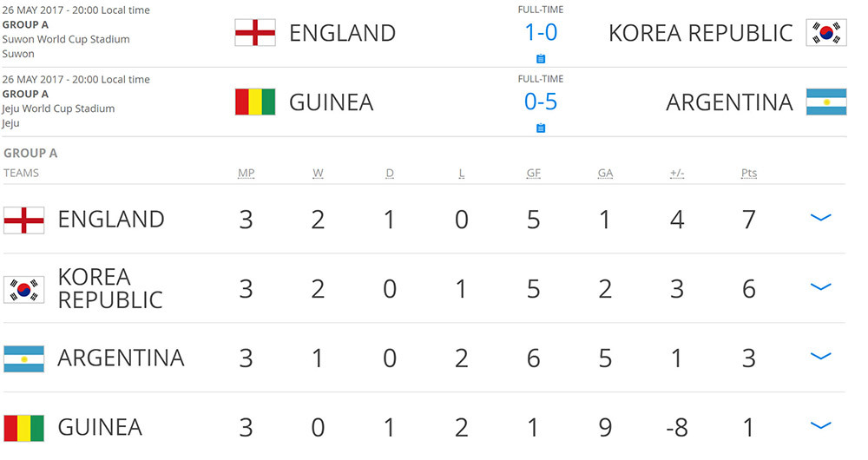Click the Pts column header
The height and width of the screenshot is (460, 868).
pyautogui.click(x=749, y=173)
